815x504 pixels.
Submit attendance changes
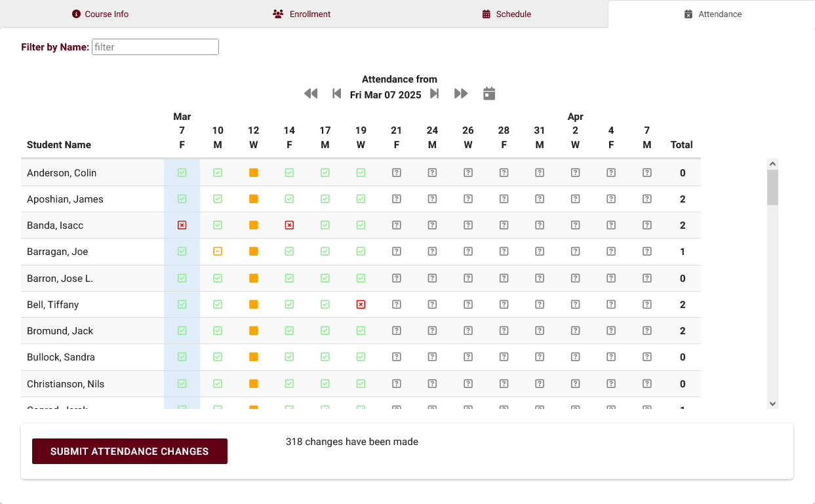pyautogui.click(x=130, y=452)
